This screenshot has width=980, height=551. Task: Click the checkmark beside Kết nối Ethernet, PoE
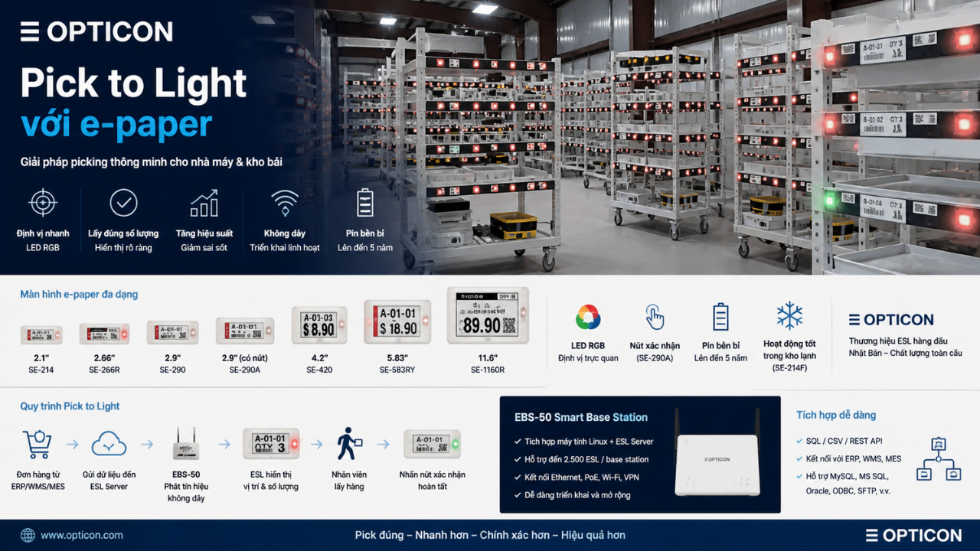[x=518, y=477]
